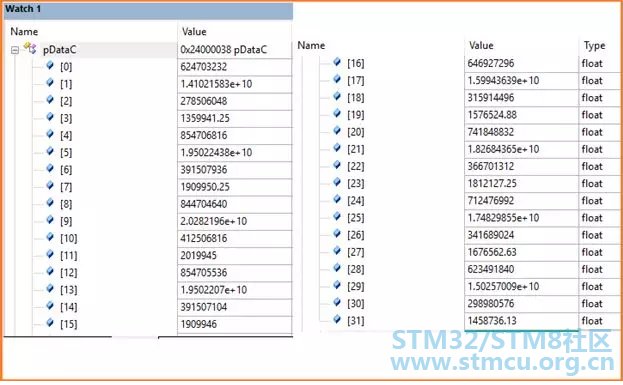Select value 1812127.25

492,183
